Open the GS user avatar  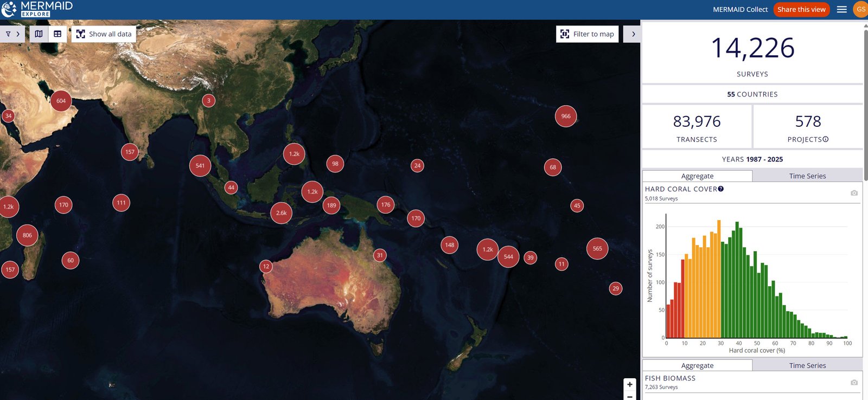coord(861,9)
